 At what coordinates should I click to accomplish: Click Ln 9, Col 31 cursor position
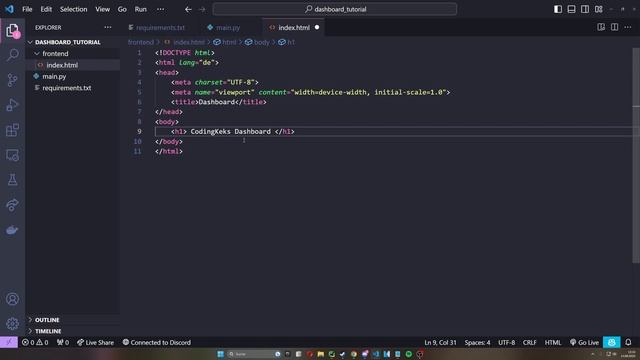point(440,342)
